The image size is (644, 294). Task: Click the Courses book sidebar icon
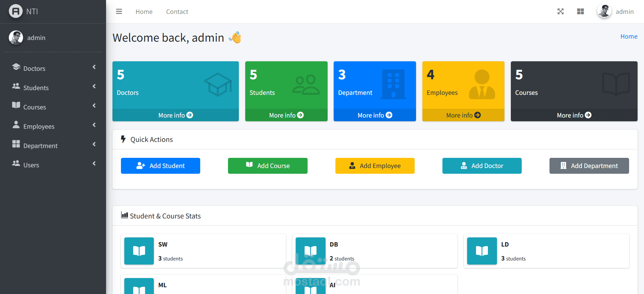pos(16,105)
